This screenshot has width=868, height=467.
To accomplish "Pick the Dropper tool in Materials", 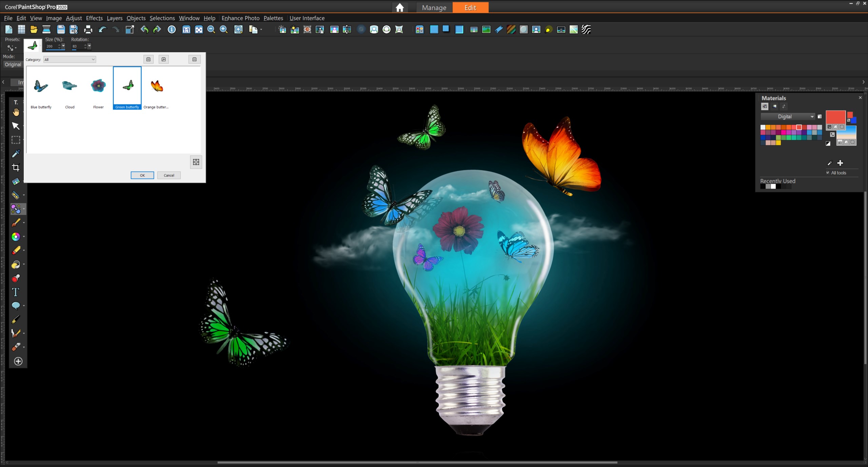I will 830,163.
